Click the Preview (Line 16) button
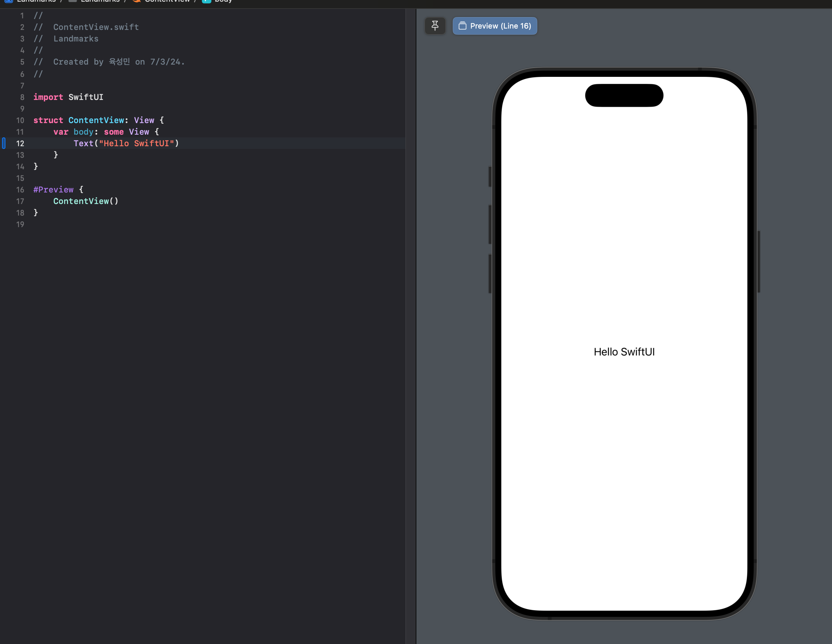Screen dimensions: 832x644 495,26
